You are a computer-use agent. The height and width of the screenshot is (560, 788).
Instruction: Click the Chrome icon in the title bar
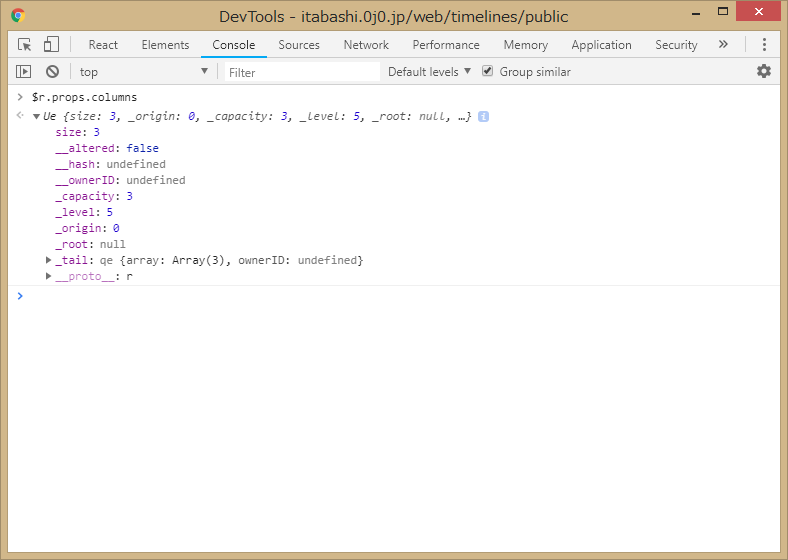coord(18,16)
